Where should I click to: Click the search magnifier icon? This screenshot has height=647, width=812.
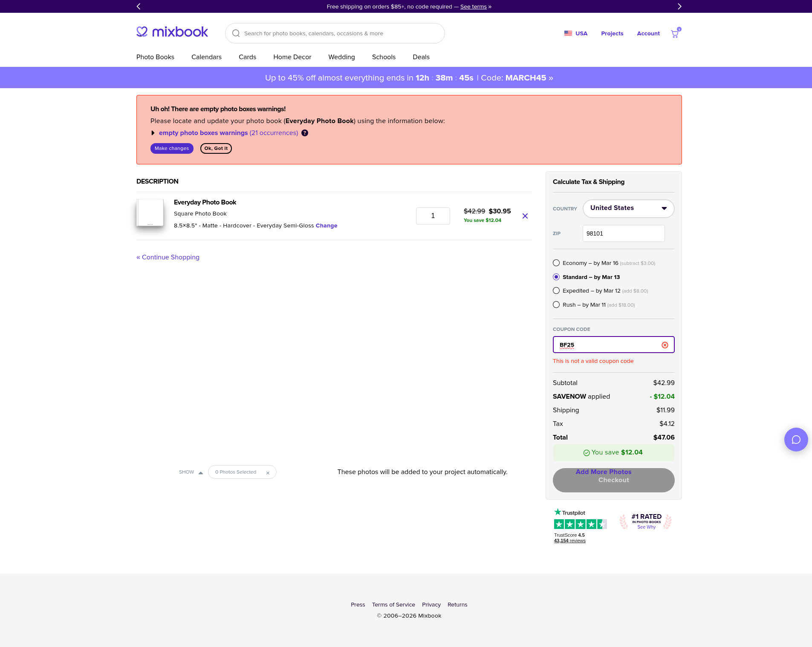click(x=236, y=33)
